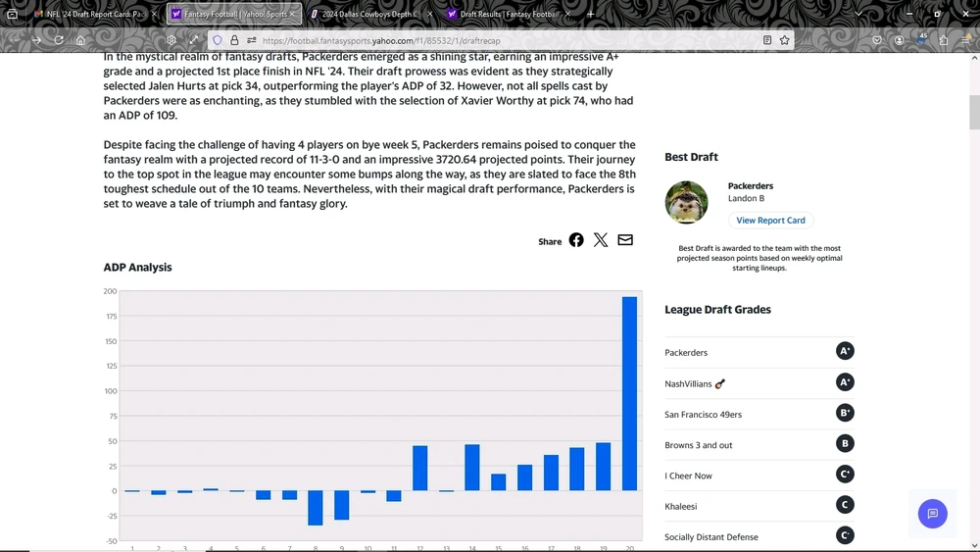
Task: Open the Pocket save icon
Action: pos(877,40)
